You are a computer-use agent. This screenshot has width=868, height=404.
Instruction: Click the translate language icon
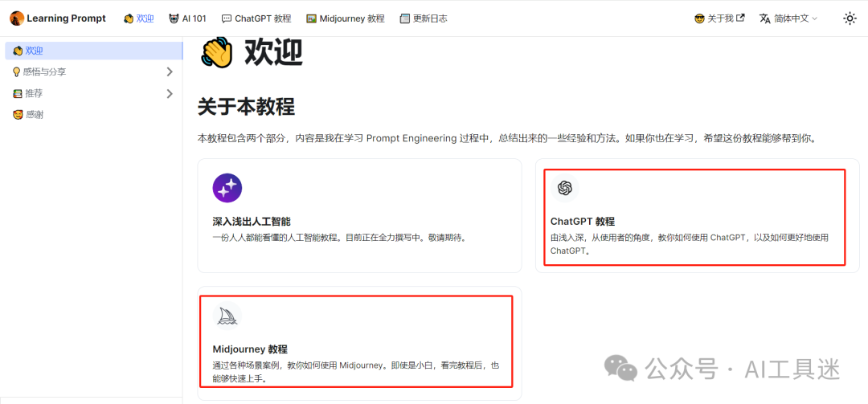pyautogui.click(x=765, y=18)
